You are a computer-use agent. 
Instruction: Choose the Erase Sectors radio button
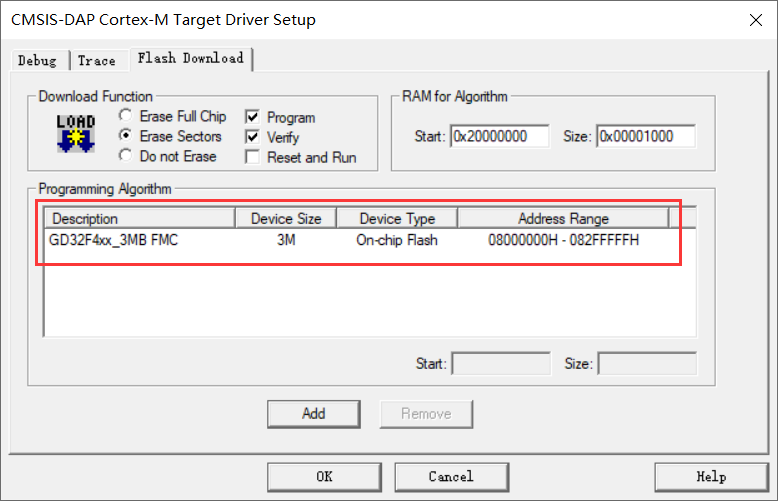pos(126,136)
